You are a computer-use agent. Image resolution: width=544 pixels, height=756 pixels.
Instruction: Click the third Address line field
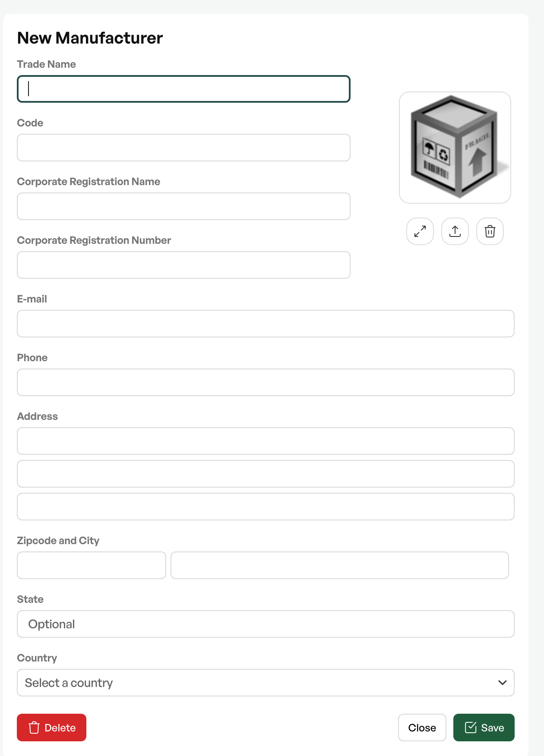pos(266,507)
